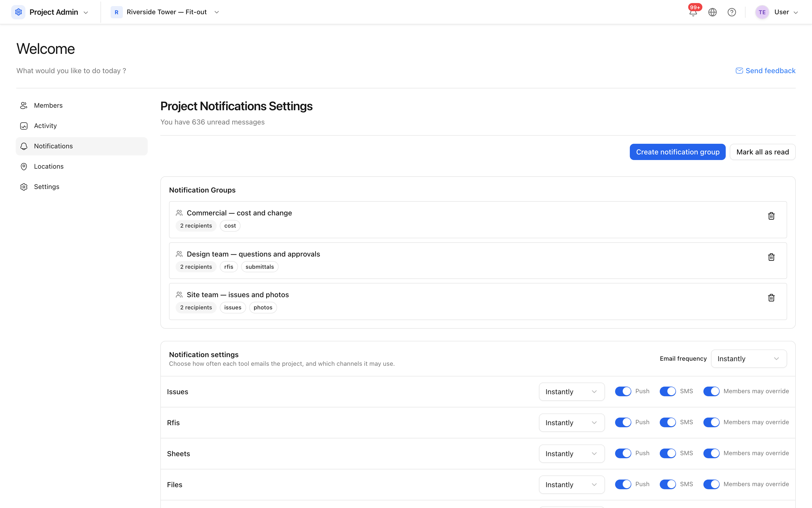Screen dimensions: 812x508
Task: Open the help question mark icon
Action: coord(732,12)
